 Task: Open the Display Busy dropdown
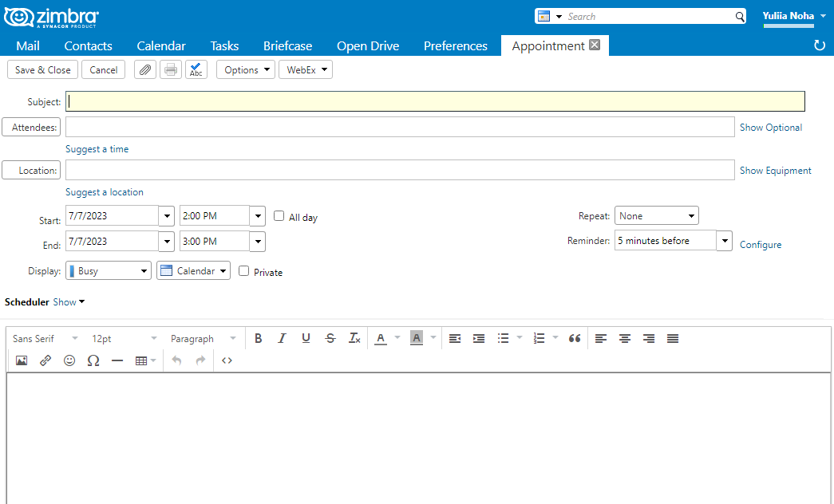tap(109, 270)
